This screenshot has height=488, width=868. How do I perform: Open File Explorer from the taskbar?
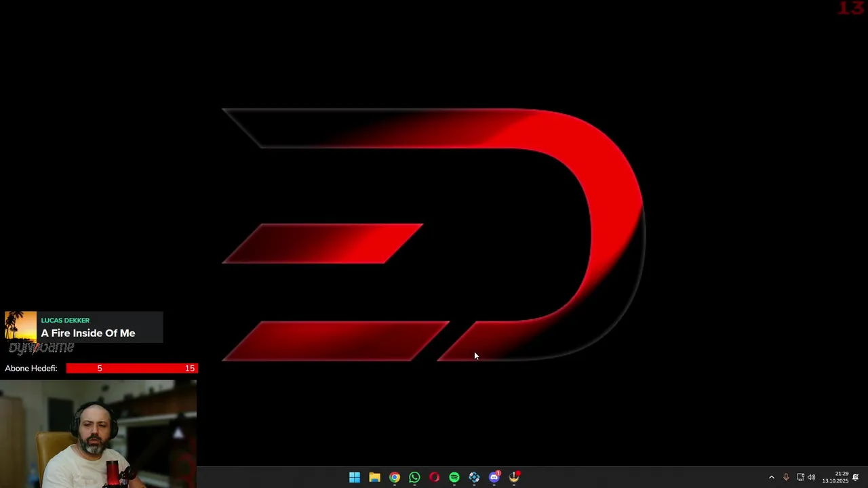[374, 477]
